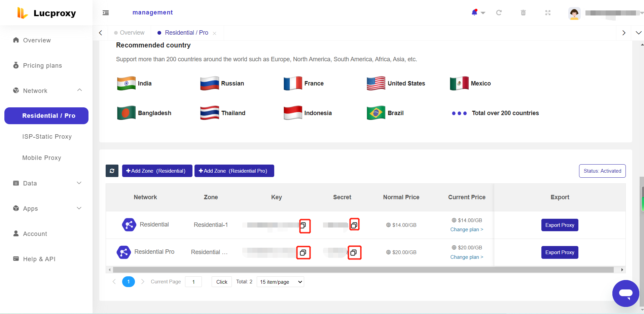Click the Bangladesh flag icon

pyautogui.click(x=126, y=113)
